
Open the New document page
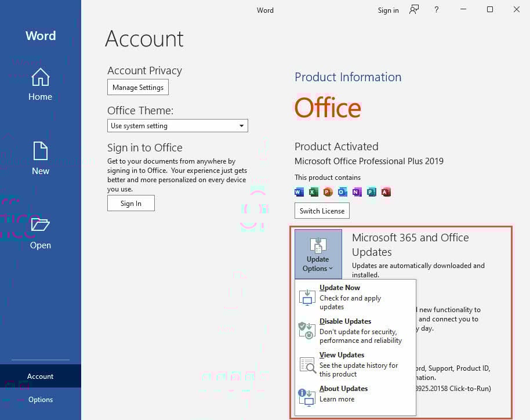coord(40,158)
